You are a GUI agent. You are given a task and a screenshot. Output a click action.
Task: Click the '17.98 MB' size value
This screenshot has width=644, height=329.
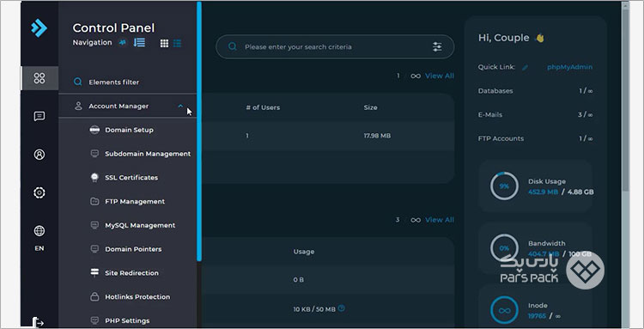coord(377,136)
